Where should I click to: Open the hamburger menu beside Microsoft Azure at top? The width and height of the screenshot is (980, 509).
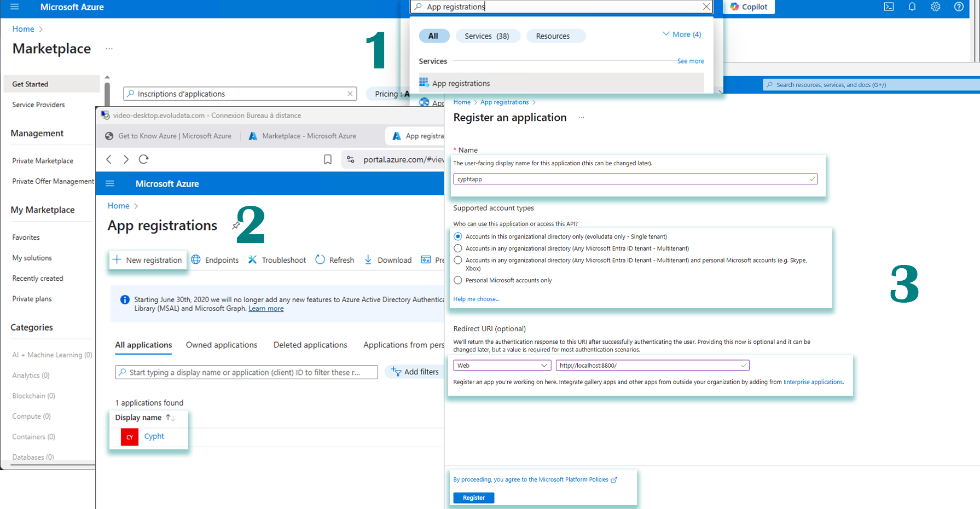[x=15, y=7]
